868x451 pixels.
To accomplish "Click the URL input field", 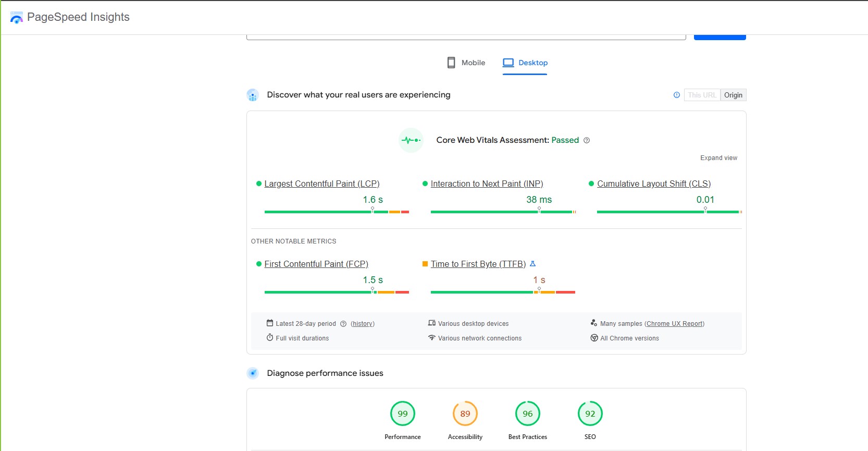I will click(466, 36).
